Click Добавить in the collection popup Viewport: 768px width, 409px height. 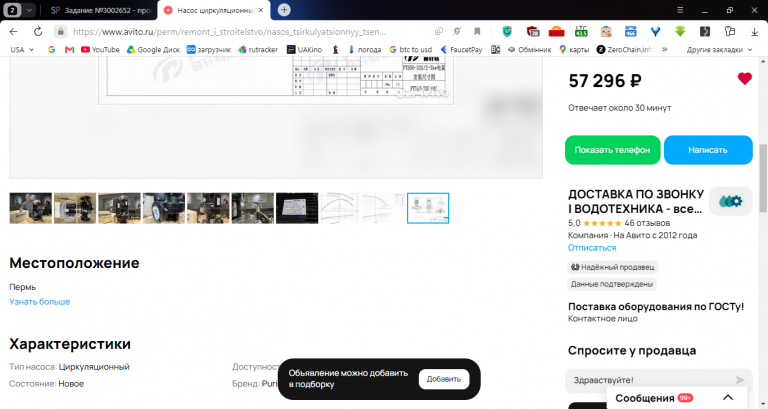pos(444,379)
